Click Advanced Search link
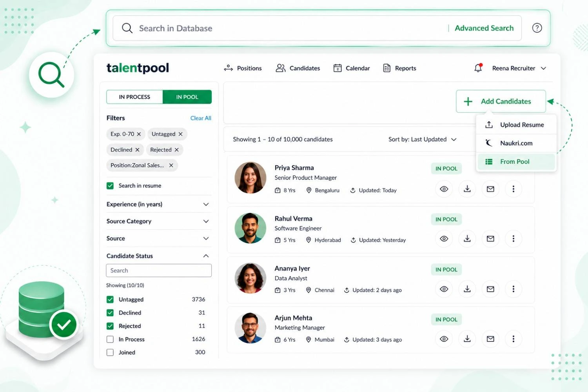This screenshot has height=392, width=588. (484, 28)
